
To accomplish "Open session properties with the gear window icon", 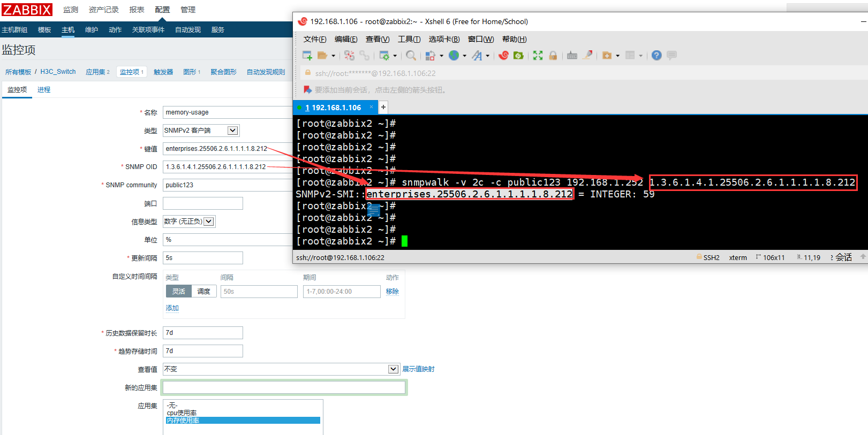I will 384,55.
